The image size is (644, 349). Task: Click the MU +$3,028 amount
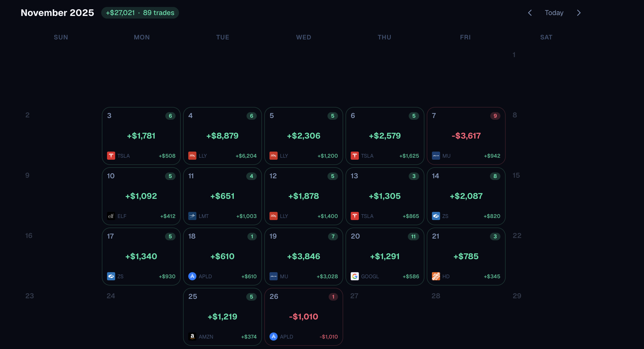tap(327, 276)
